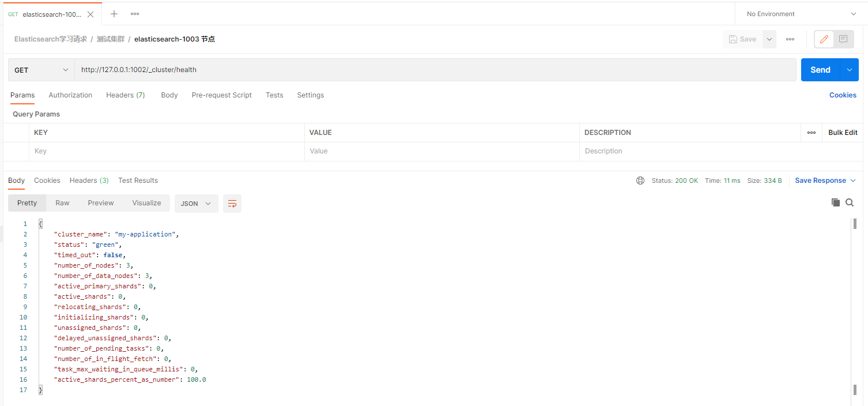Screen dimensions: 868x406
Task: Search the response with magnifier icon
Action: tap(850, 202)
